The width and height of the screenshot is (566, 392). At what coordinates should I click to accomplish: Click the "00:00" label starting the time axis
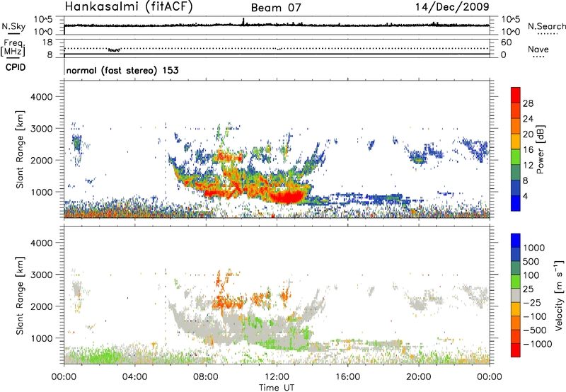64,377
